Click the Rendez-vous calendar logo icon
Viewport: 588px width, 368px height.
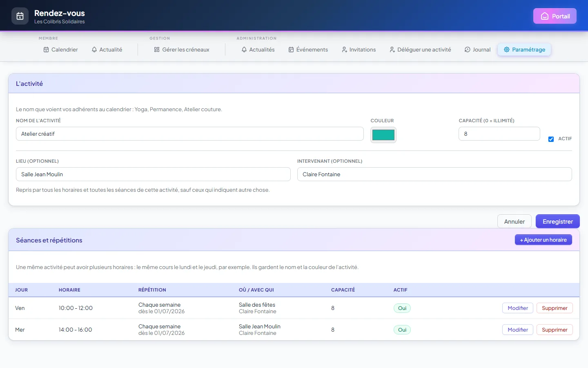pos(20,16)
